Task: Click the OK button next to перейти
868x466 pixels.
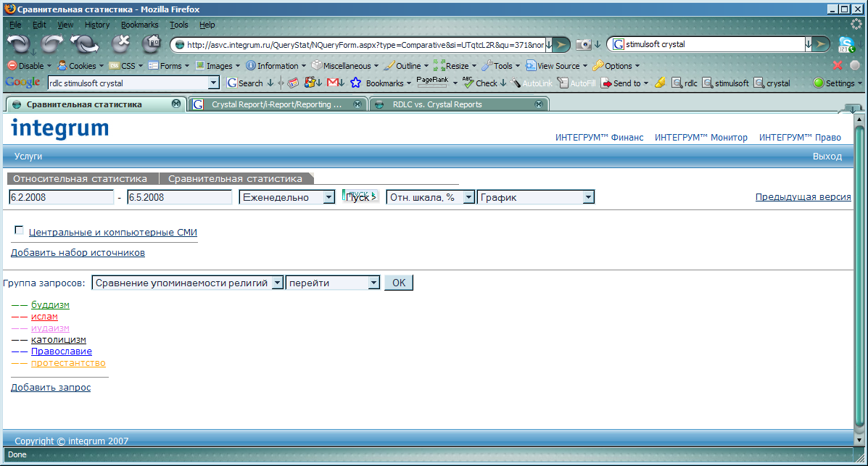Action: (399, 283)
